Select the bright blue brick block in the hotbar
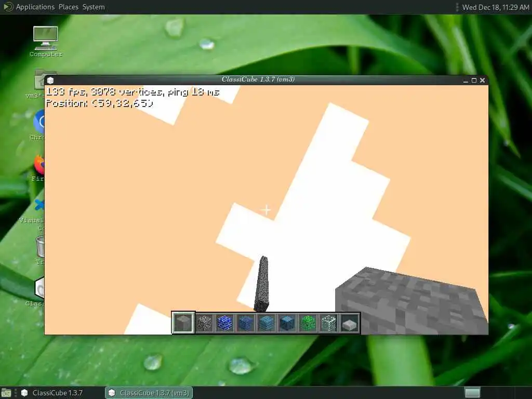The image size is (532, 399). 225,323
